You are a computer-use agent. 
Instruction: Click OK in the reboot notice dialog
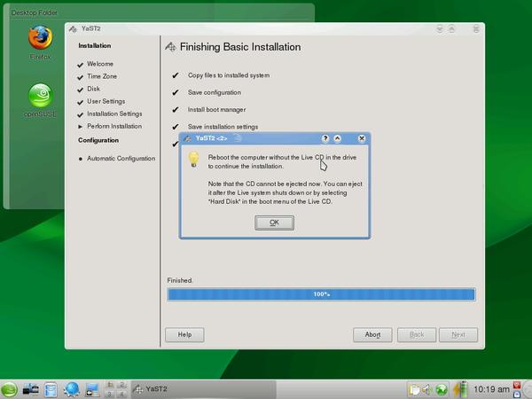click(274, 223)
